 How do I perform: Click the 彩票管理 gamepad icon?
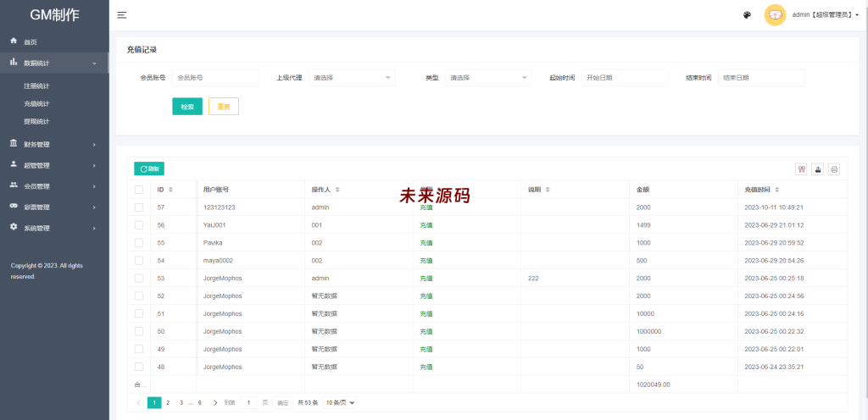coord(14,207)
